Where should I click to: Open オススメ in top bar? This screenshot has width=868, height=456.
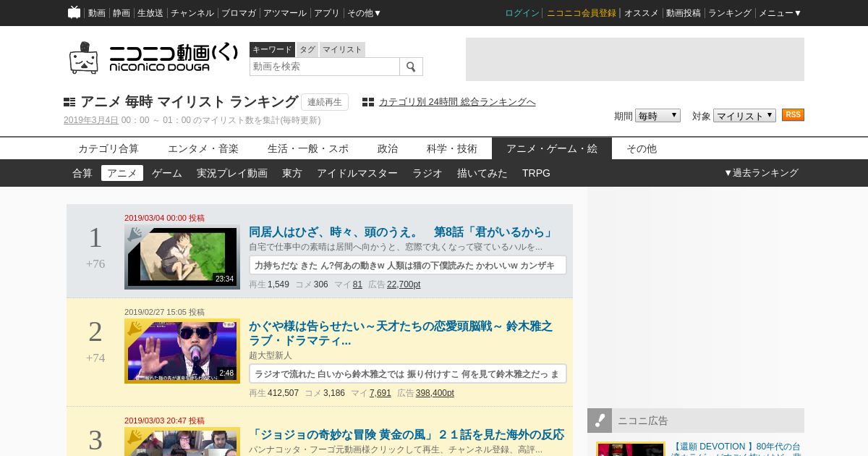coord(641,13)
